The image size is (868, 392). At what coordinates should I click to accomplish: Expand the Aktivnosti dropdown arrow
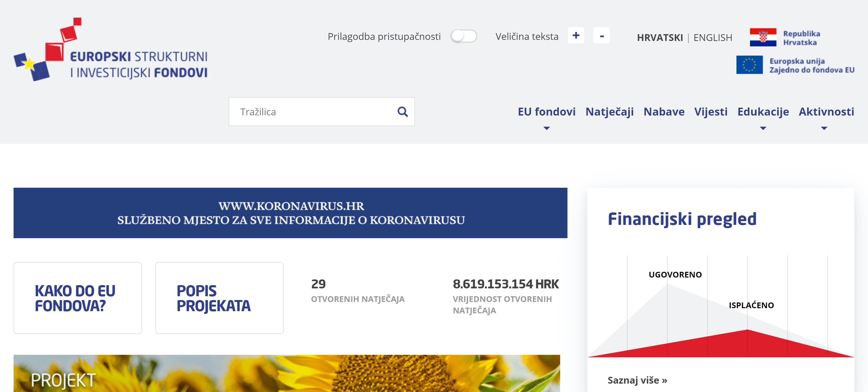tap(824, 128)
